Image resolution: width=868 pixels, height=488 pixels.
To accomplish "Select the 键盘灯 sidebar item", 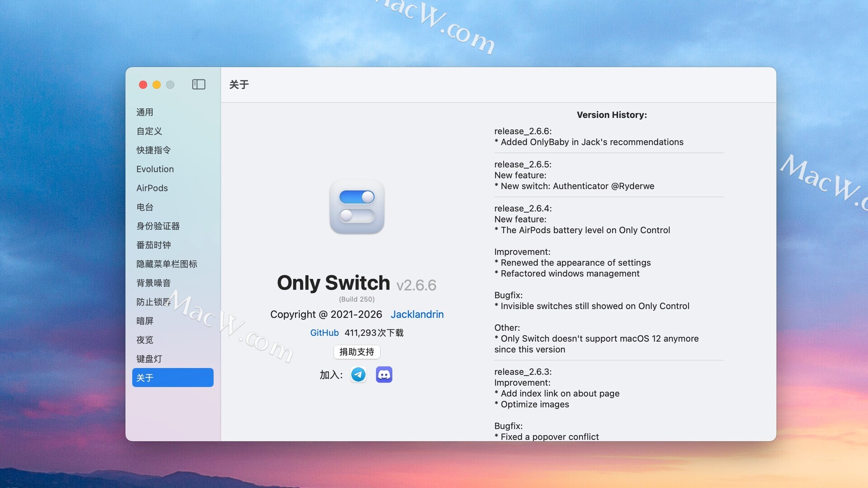I will click(149, 359).
